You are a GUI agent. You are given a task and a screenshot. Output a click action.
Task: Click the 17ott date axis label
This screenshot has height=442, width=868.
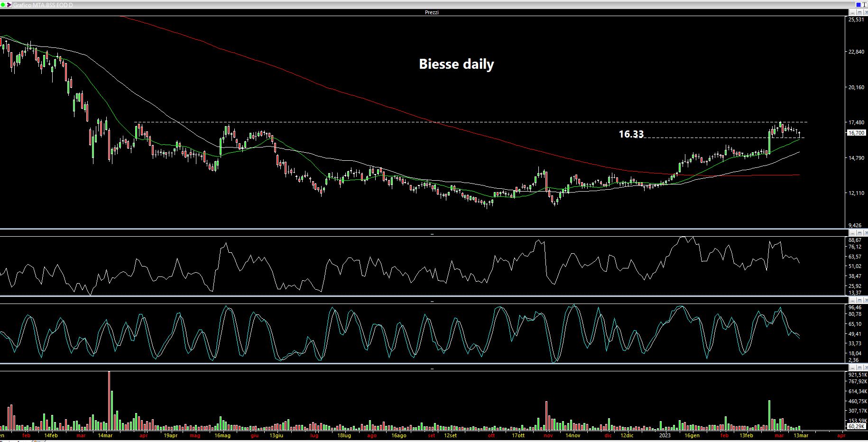518,435
